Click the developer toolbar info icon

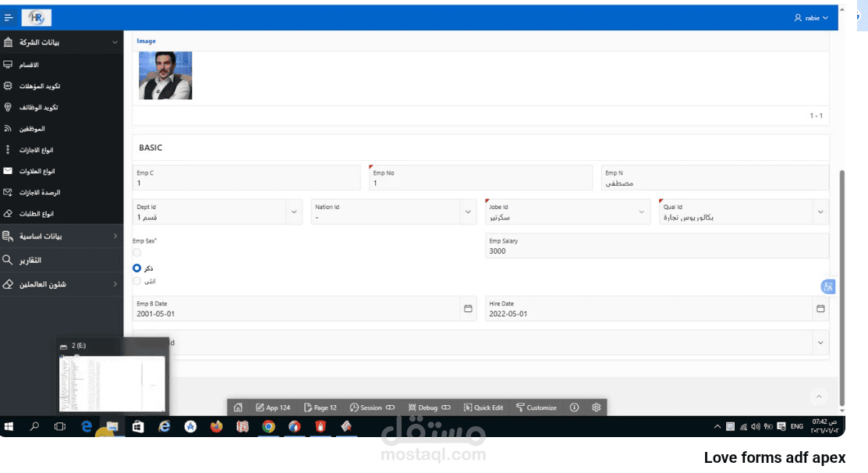click(x=575, y=407)
